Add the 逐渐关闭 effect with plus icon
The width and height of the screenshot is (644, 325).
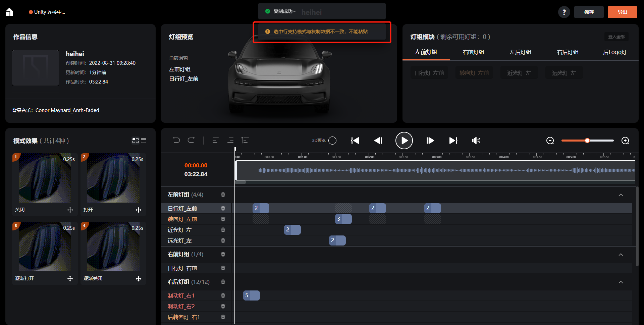[x=139, y=279]
